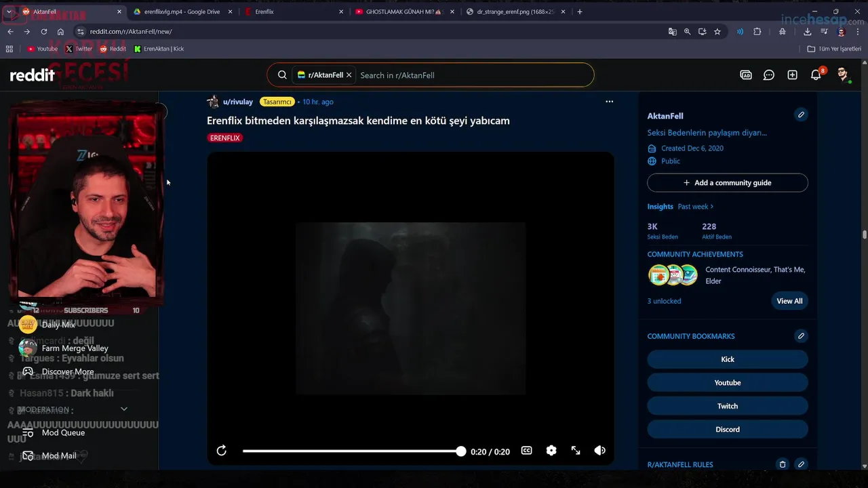Edit R/AKTANFELL RULES with pencil icon
The height and width of the screenshot is (488, 868).
801,465
